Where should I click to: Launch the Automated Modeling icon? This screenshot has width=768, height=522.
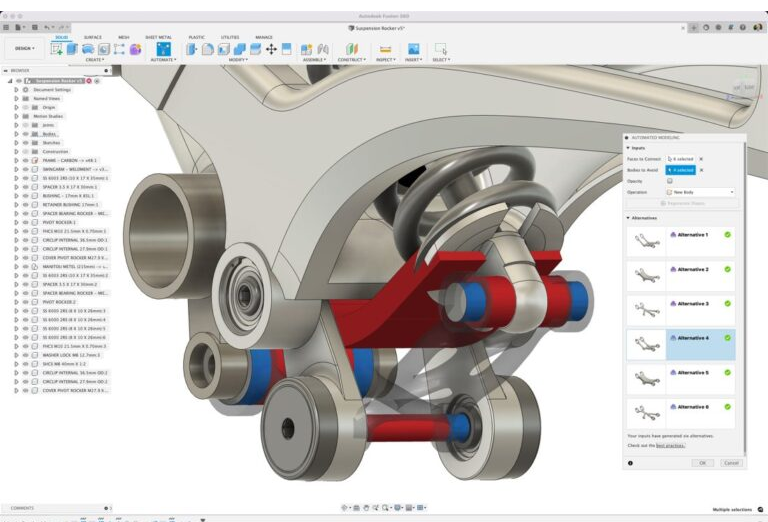164,49
